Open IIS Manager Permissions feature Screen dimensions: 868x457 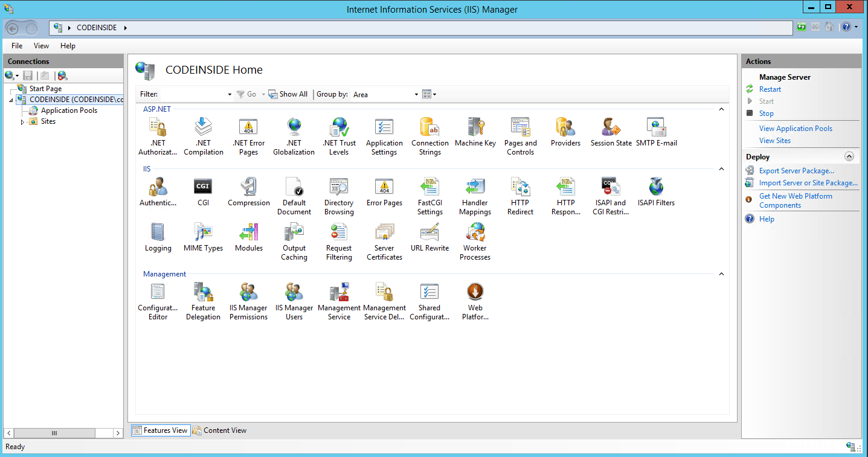[x=248, y=301]
